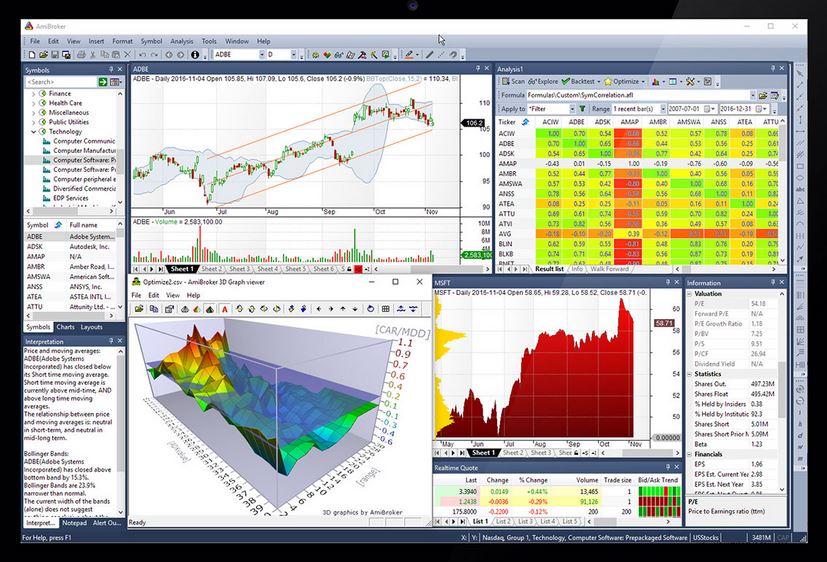
Task: Expand the Finance tree node
Action: (34, 93)
